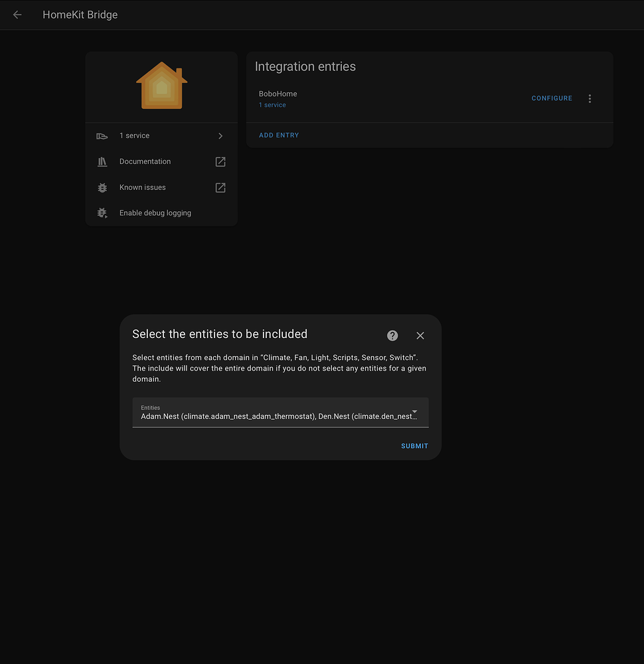Open the Known issues item
Screen dimensions: 644x664
click(x=143, y=188)
